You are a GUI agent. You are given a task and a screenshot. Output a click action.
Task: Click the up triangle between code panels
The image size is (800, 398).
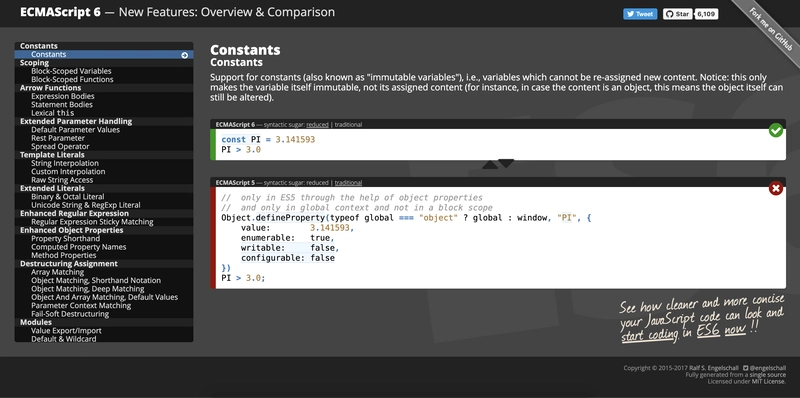pos(490,165)
